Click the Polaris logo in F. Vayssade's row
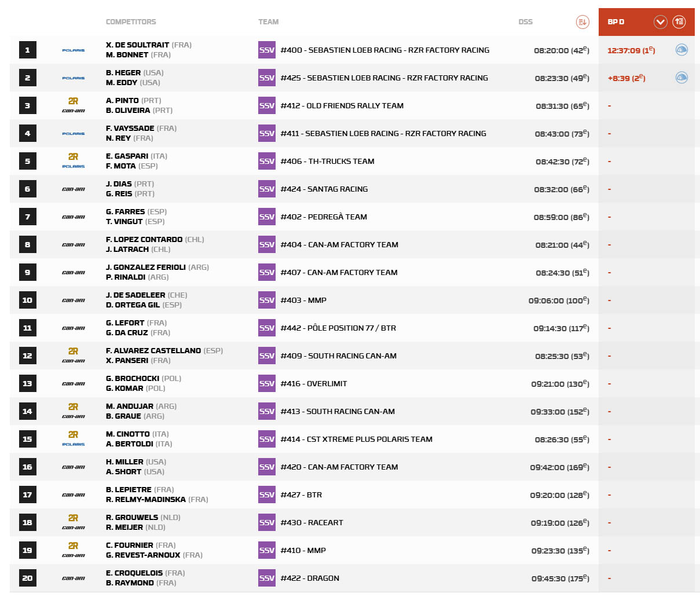Viewport: 700px width, 597px height. click(74, 134)
